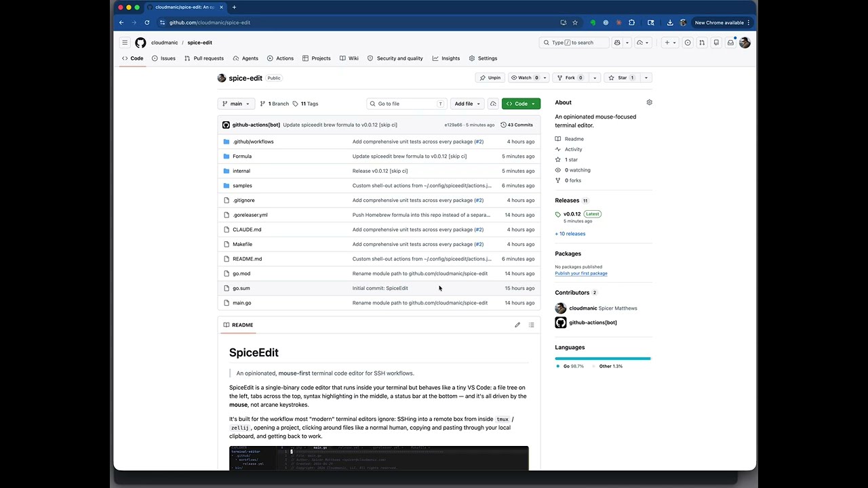The image size is (868, 488).
Task: Open the Security and quality tab
Action: coord(395,58)
